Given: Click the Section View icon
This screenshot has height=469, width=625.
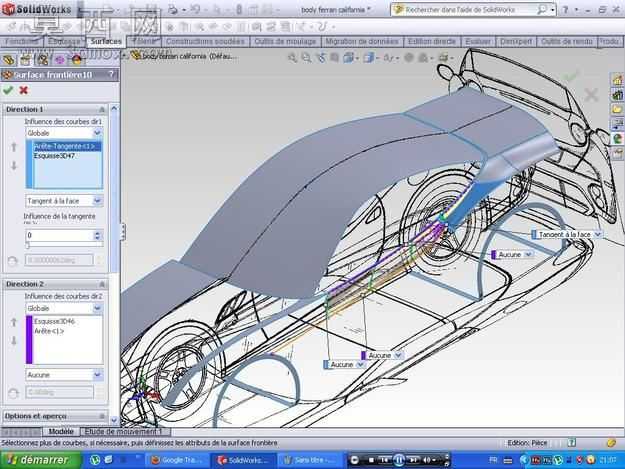Looking at the screenshot, I should point(335,58).
